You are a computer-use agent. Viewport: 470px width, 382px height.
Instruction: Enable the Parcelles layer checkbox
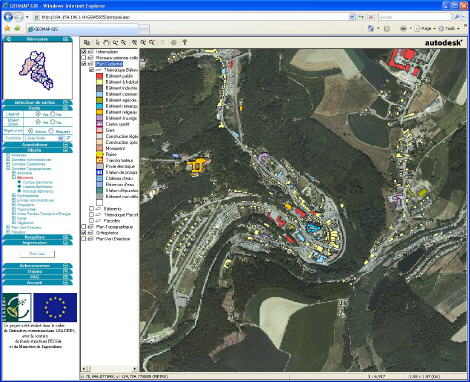(91, 221)
